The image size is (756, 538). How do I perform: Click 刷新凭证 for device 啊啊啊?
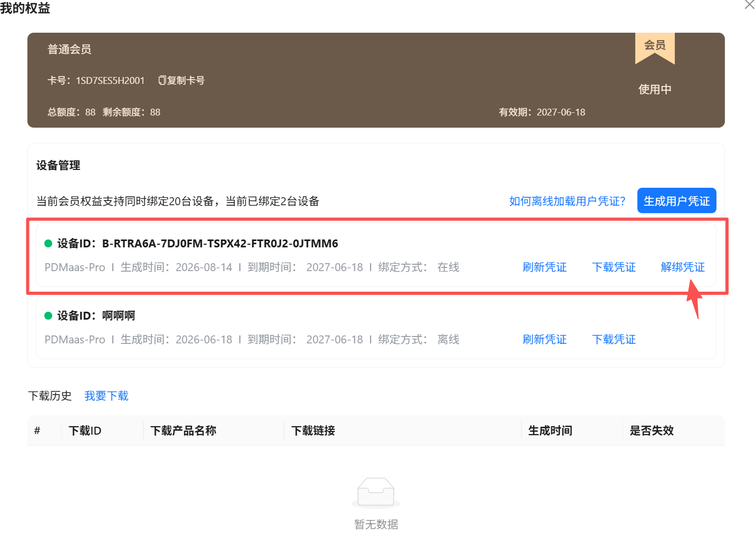pos(545,339)
